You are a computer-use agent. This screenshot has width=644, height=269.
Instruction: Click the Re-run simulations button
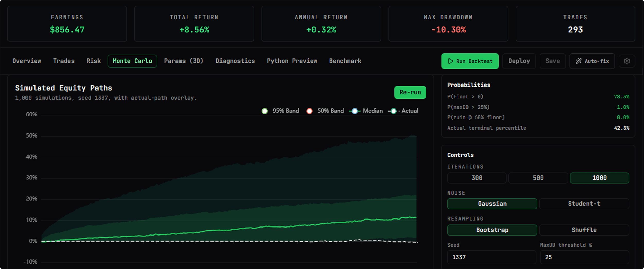[x=410, y=92]
